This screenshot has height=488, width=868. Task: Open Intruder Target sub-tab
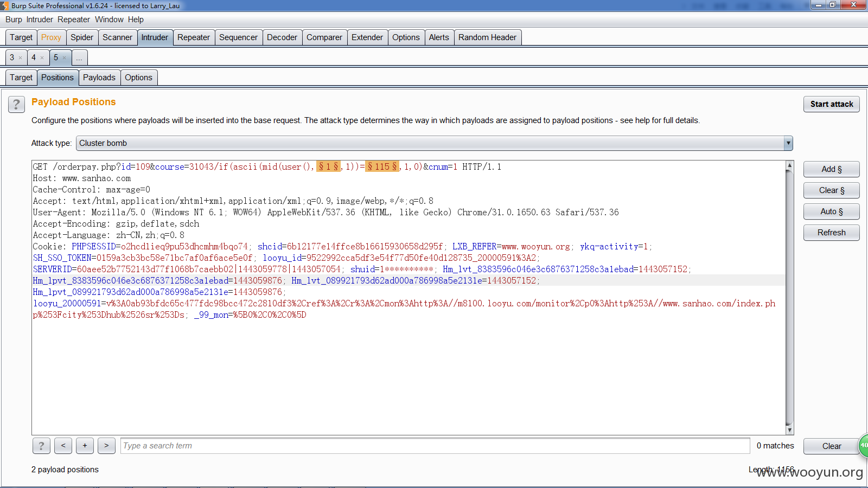(x=21, y=78)
